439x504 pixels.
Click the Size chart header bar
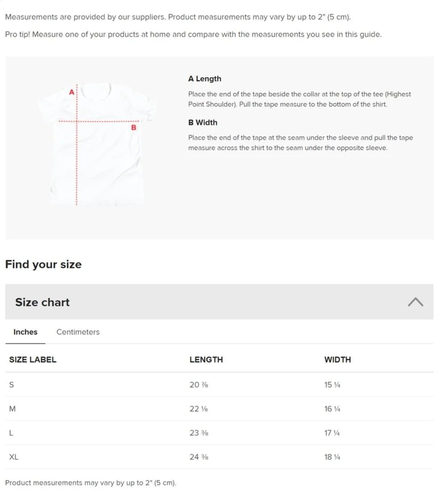point(219,302)
